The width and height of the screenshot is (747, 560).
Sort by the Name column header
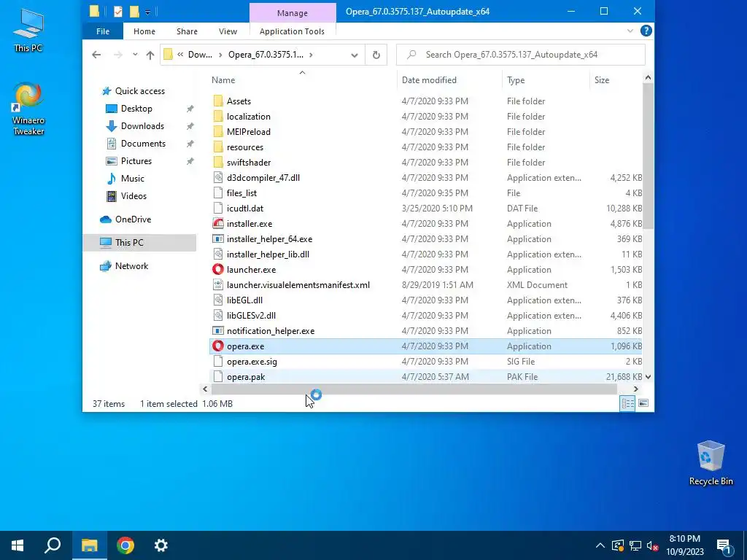point(302,80)
